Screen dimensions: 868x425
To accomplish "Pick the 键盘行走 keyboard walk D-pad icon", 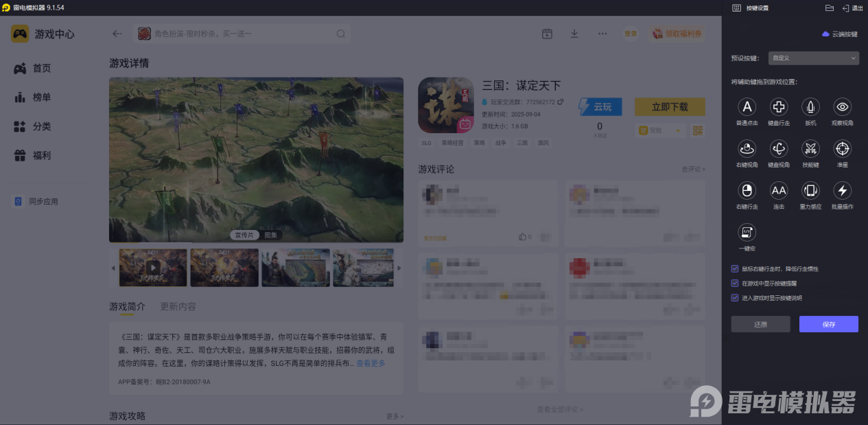I will [779, 106].
